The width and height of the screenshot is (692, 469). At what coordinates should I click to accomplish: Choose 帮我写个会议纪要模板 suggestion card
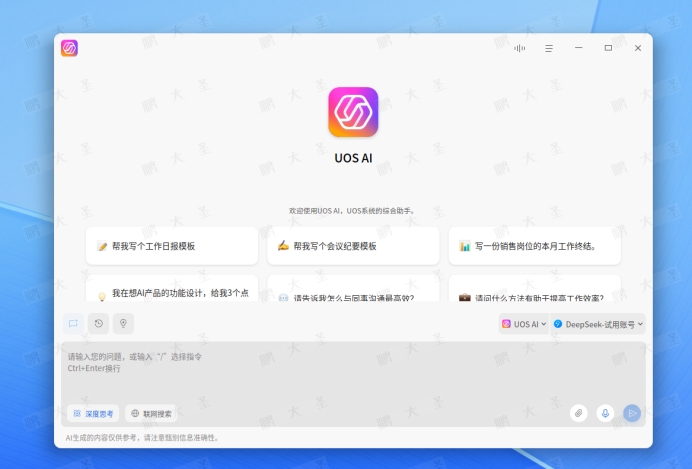click(x=353, y=246)
